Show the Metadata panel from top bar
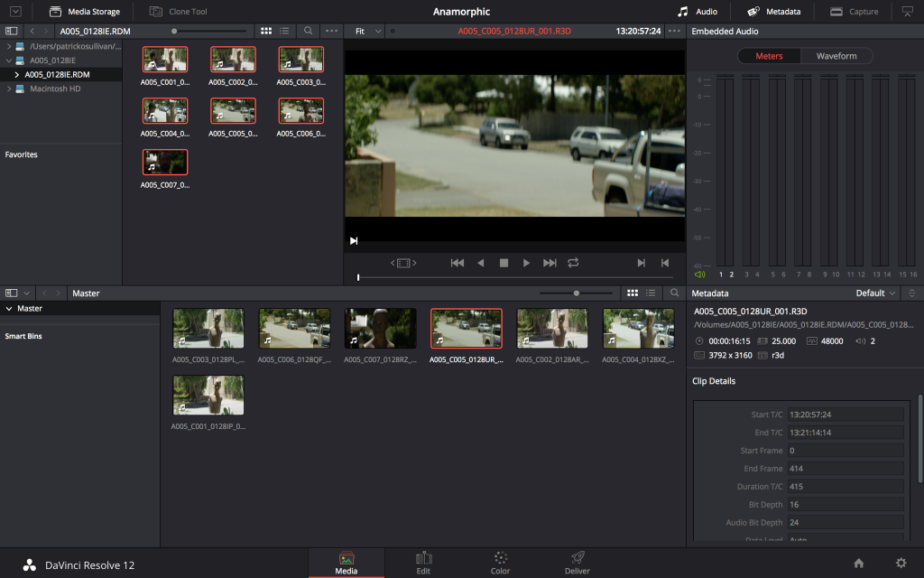The width and height of the screenshot is (924, 578). [773, 12]
